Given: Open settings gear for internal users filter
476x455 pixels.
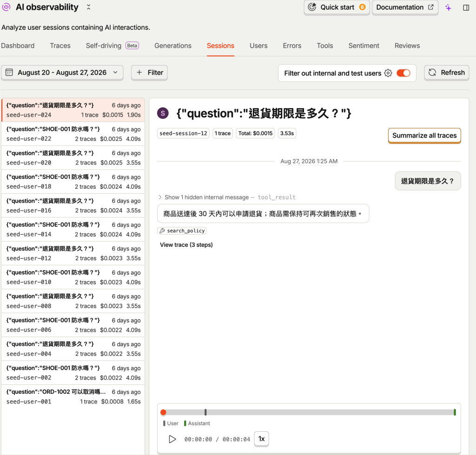Looking at the screenshot, I should point(388,73).
